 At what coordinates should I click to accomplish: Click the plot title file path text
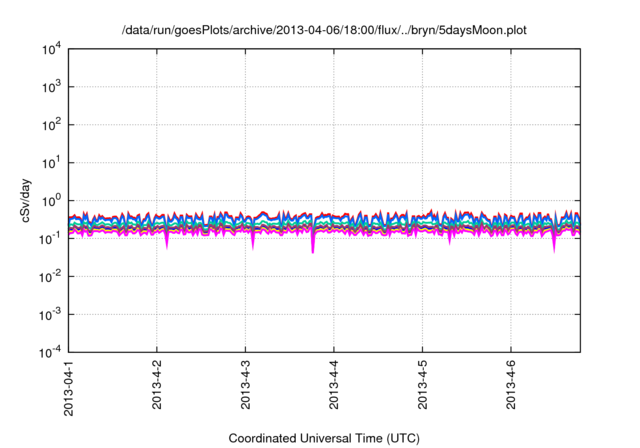pos(324,30)
